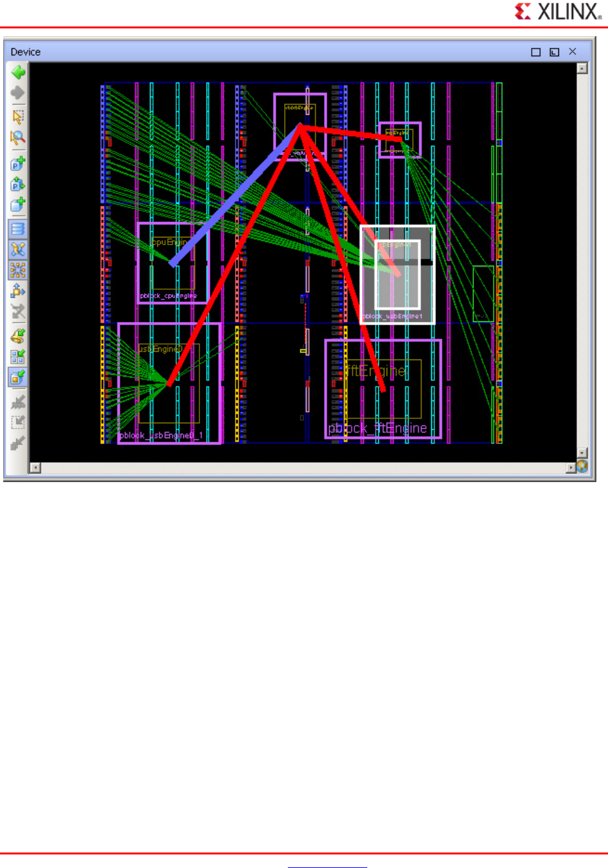Click the yellow box with blue arrows icon
Viewport: 608px width, 868px height.
[18, 291]
